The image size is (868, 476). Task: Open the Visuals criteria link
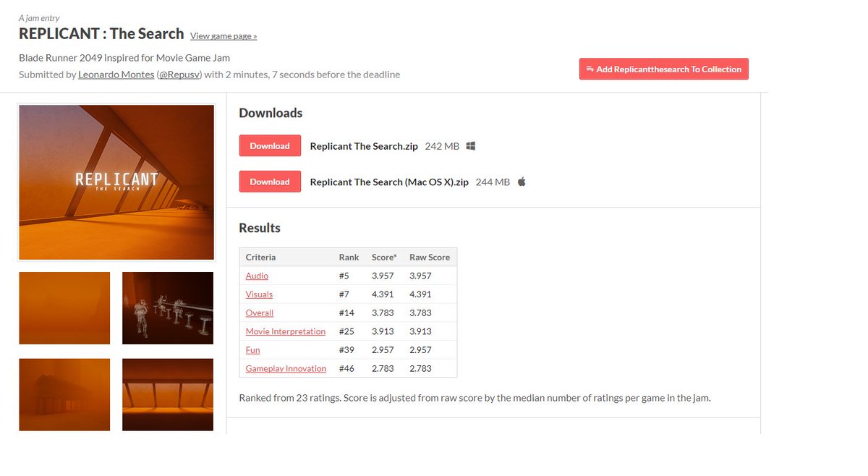(x=259, y=294)
